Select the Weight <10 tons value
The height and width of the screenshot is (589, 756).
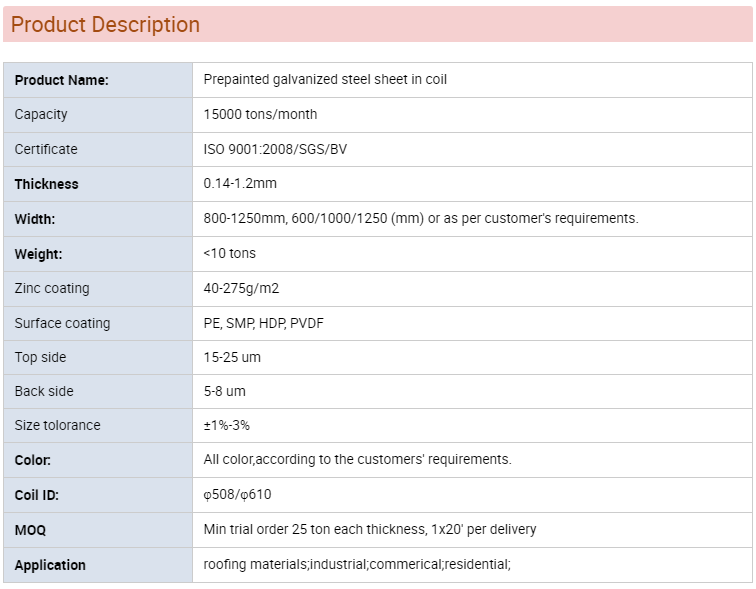point(230,253)
